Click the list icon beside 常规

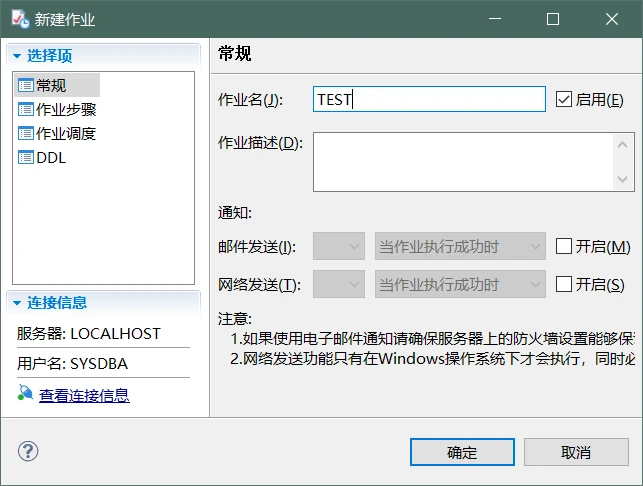coord(26,85)
